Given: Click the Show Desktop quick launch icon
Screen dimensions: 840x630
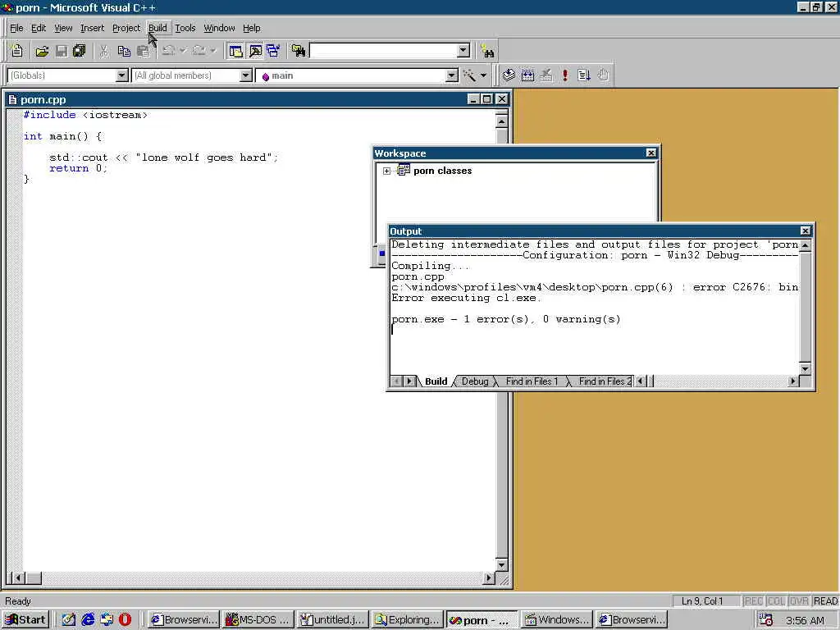Looking at the screenshot, I should tap(69, 620).
